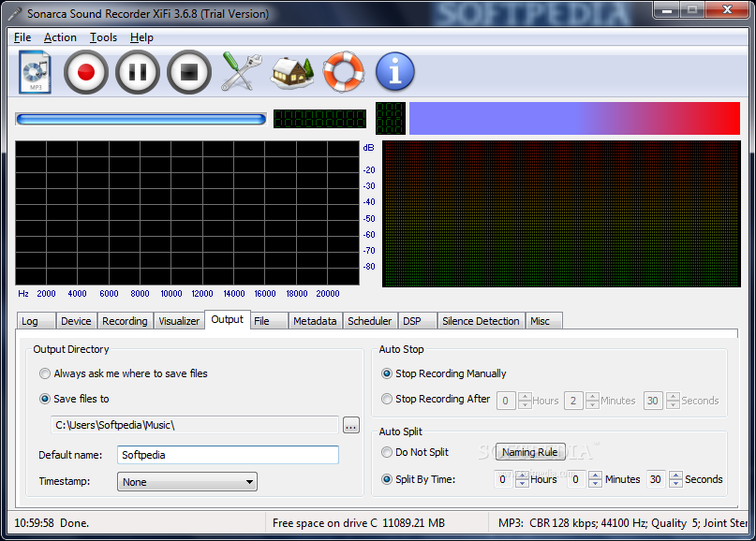Open the File menu
Viewport: 756px width, 541px height.
click(22, 37)
